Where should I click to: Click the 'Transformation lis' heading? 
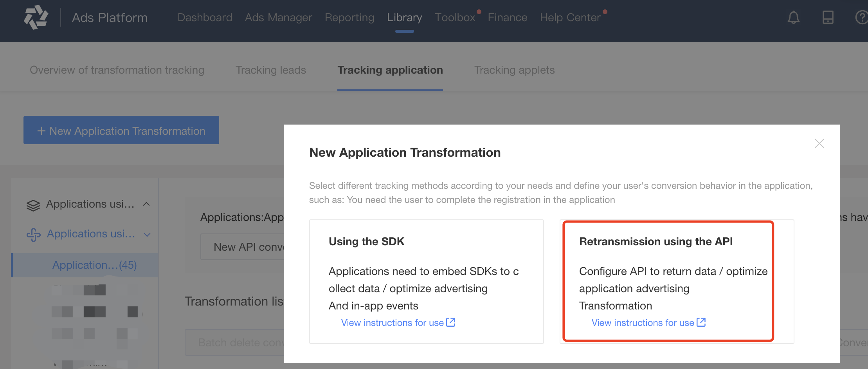click(x=234, y=301)
